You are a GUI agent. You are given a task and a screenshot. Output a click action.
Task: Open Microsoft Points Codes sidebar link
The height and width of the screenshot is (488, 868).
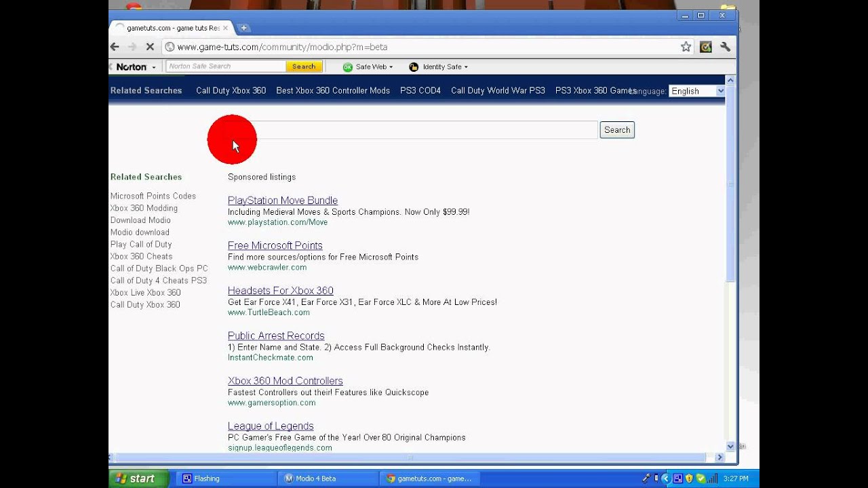[153, 196]
